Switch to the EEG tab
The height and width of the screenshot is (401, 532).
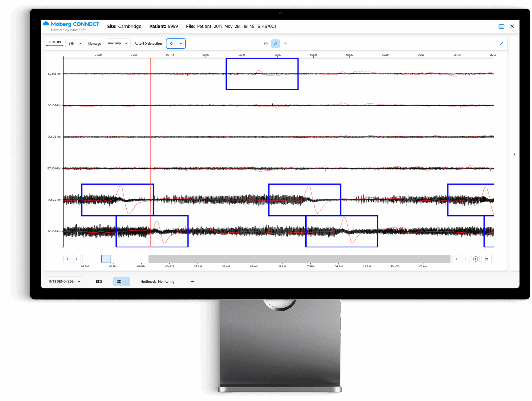(x=99, y=281)
